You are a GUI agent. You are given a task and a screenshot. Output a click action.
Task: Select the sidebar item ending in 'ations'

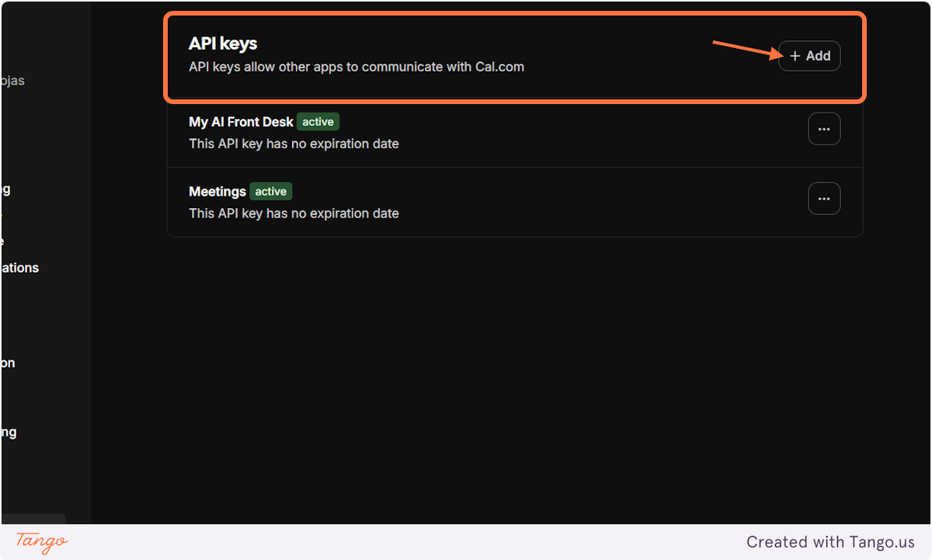[x=19, y=267]
